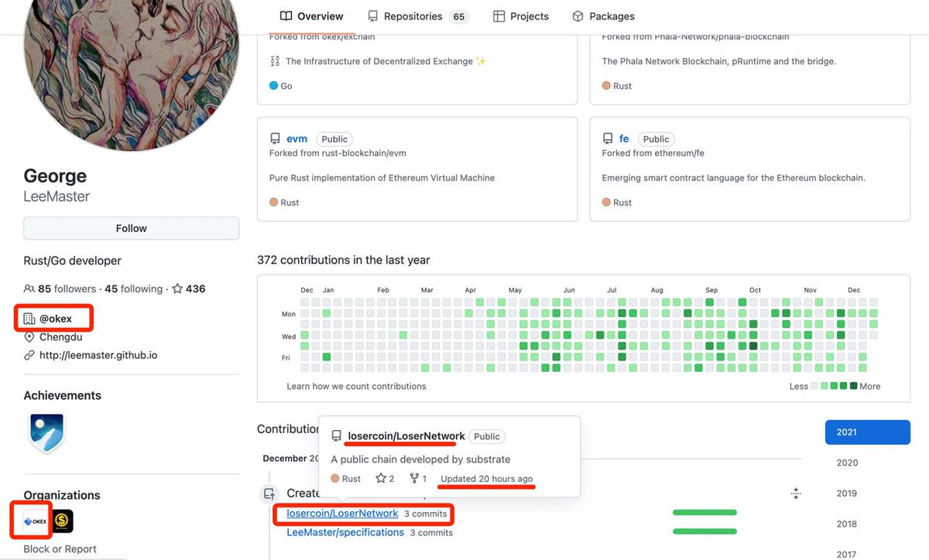This screenshot has height=560, width=929.
Task: Collapse the commits activity with expander icon
Action: click(x=796, y=493)
